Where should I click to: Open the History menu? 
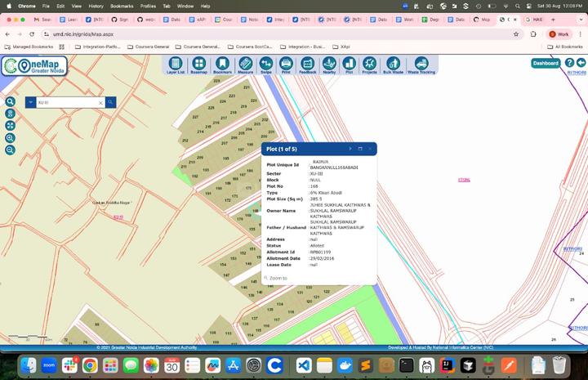pos(96,6)
